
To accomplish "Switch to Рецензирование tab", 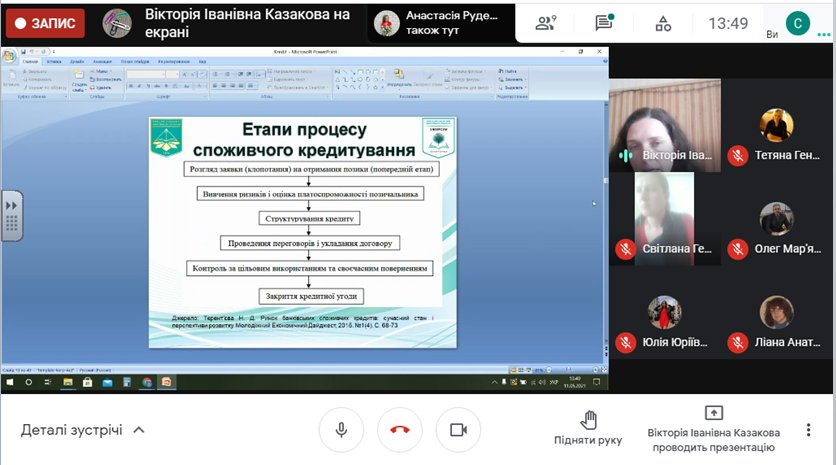I will [173, 61].
